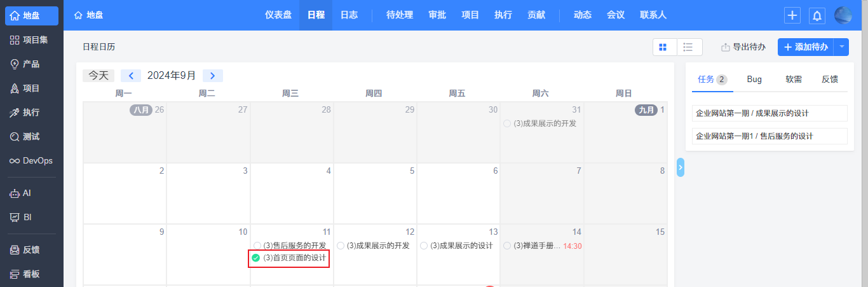Click task 企业网站第一期1 / 售后服务的设计
This screenshot has height=287, width=868.
click(x=770, y=136)
